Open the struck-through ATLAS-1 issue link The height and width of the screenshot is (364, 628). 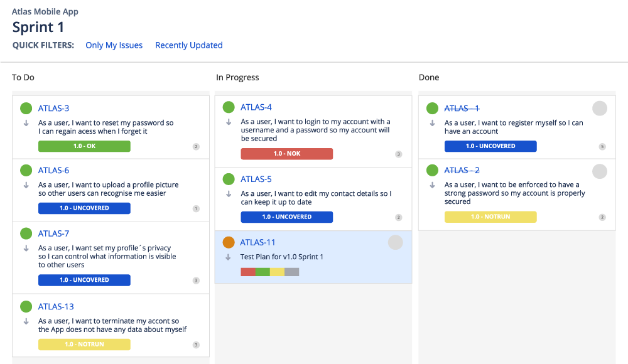tap(462, 108)
